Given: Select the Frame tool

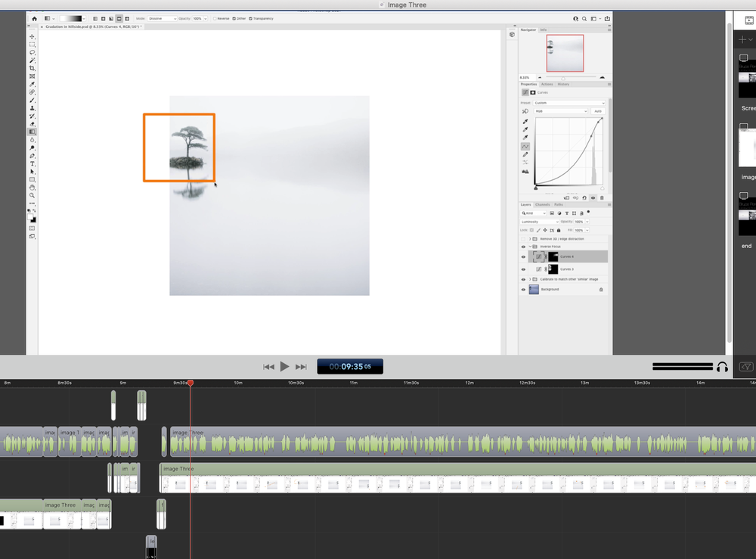Looking at the screenshot, I should click(33, 76).
